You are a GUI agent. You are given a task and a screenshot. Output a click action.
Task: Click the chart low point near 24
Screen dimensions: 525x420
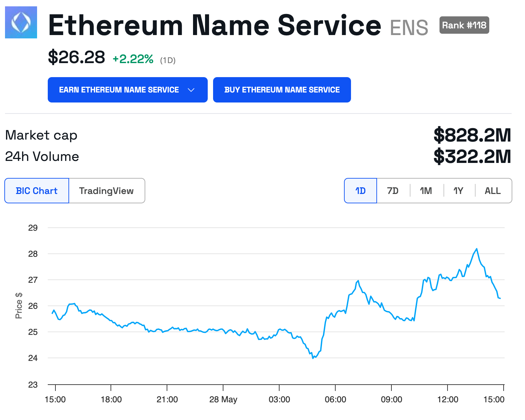click(313, 358)
